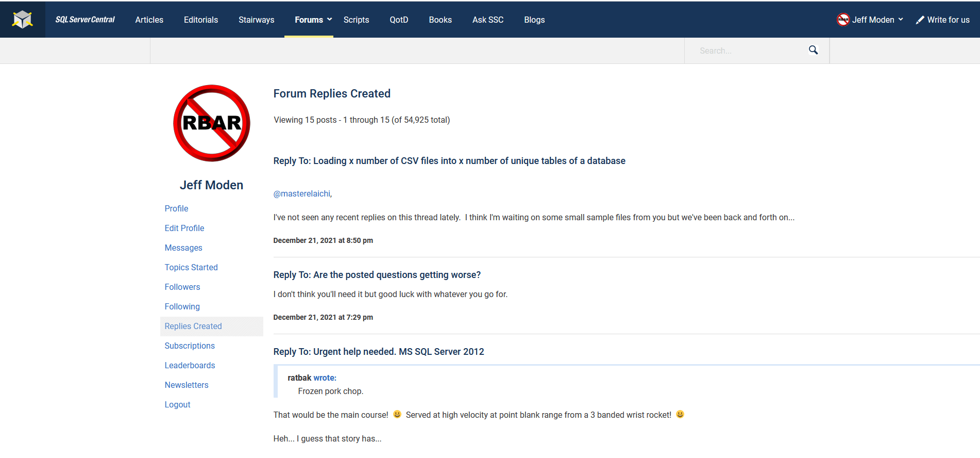Click the 'I've not seen any recent replies' text
This screenshot has width=980, height=458.
(x=534, y=217)
